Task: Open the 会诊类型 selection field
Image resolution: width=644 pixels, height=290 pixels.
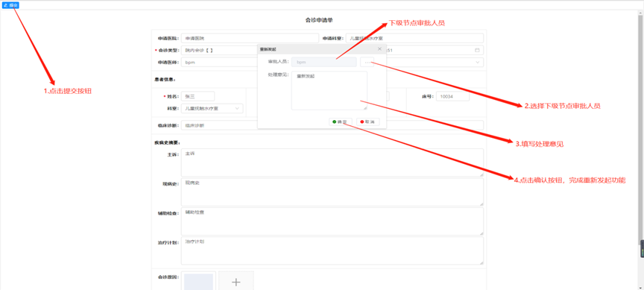Action: click(x=219, y=50)
